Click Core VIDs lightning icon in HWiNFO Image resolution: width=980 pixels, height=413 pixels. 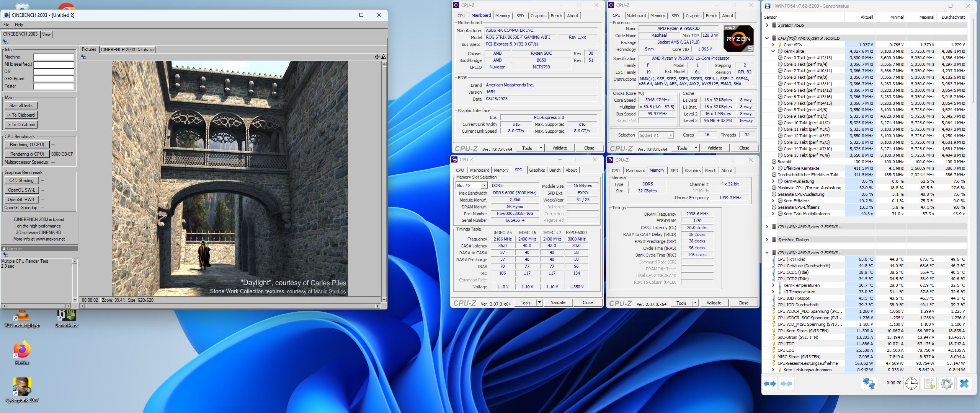click(x=780, y=45)
